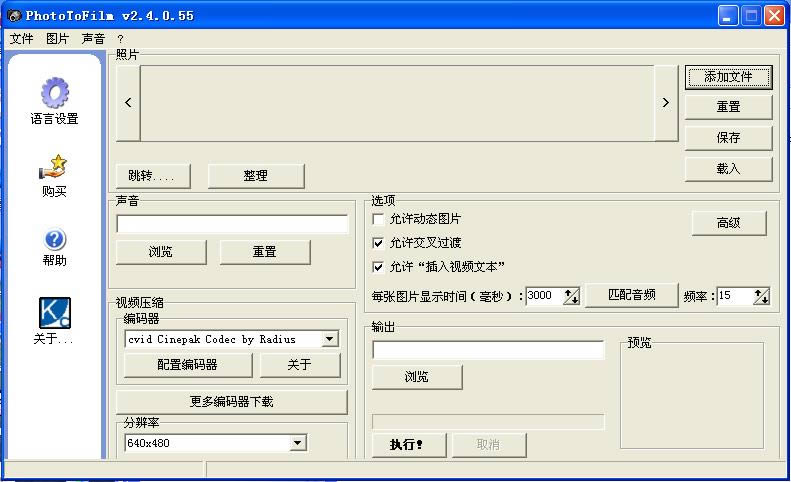Click the 添加文件 button
The width and height of the screenshot is (791, 482).
pos(728,77)
